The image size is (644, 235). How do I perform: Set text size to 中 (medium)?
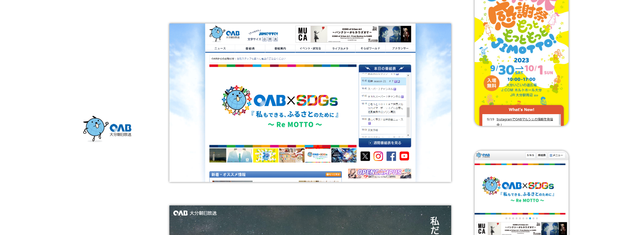point(270,39)
